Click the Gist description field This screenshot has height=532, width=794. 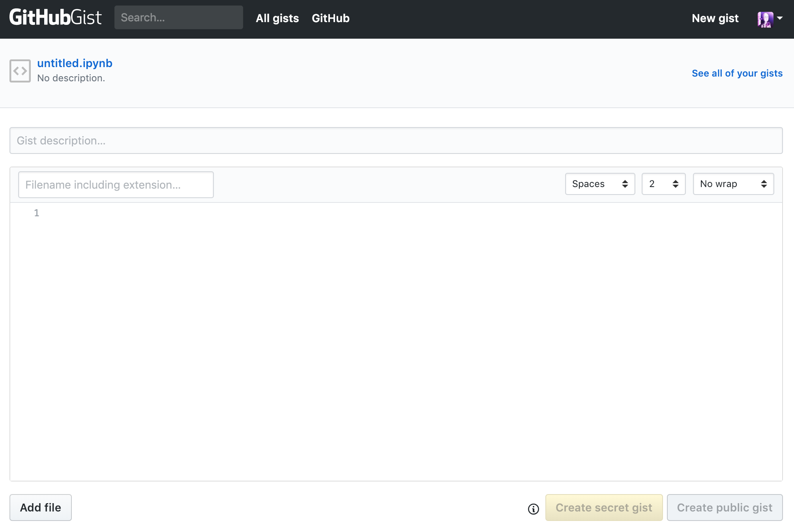[x=396, y=140]
